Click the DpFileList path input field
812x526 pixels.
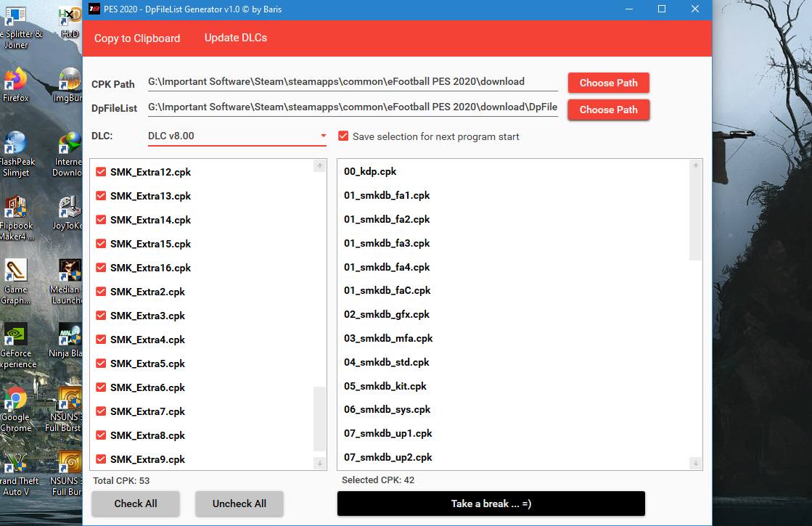click(353, 107)
